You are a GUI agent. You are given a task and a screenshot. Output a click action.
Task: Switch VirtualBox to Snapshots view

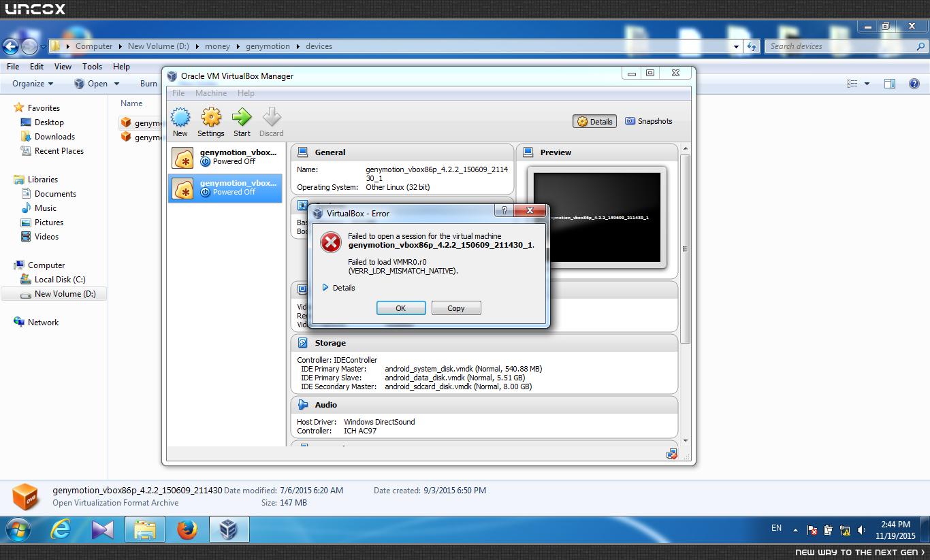coord(649,121)
